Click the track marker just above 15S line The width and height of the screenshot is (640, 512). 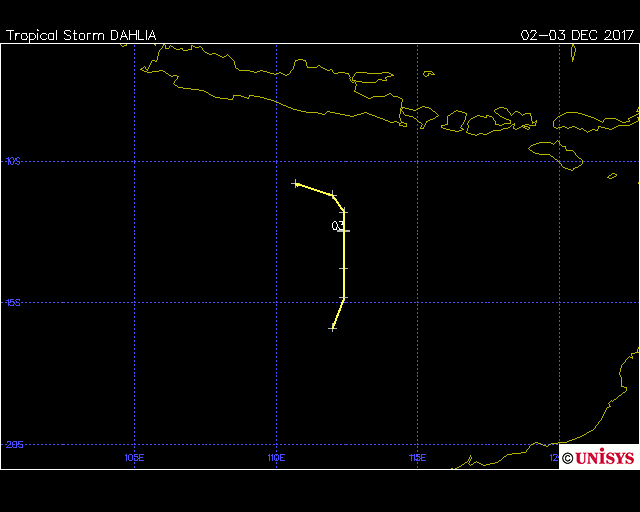tap(343, 298)
